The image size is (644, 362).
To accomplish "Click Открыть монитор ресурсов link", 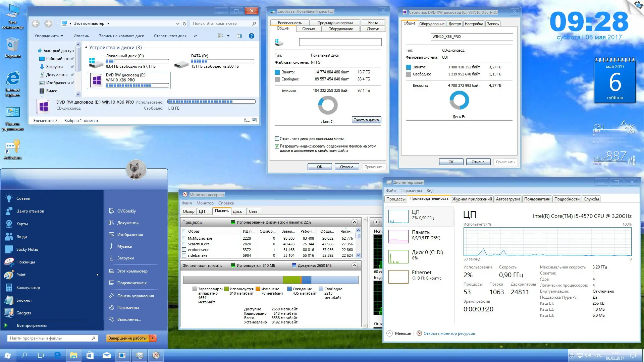I will (x=449, y=334).
